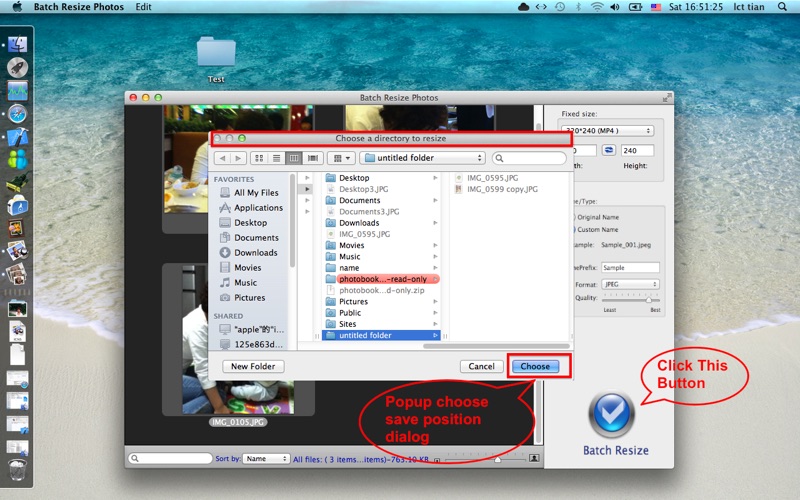Click the Choose button
The width and height of the screenshot is (800, 500).
535,366
